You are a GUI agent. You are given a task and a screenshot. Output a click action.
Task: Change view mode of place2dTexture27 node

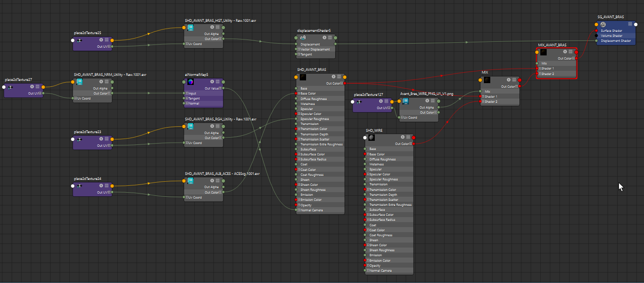click(37, 87)
